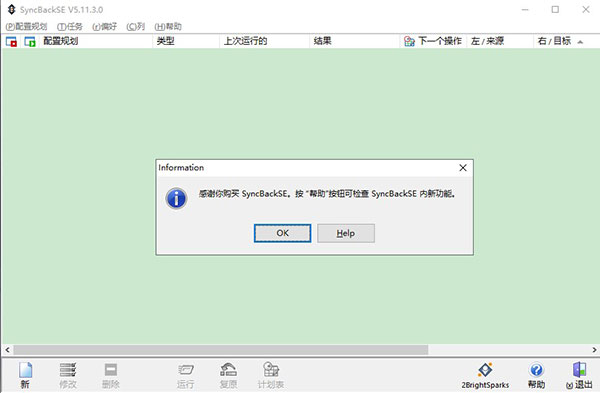Screen dimensions: 600x393
Task: Click the horizontal scrollbar right arrow
Action: point(594,350)
